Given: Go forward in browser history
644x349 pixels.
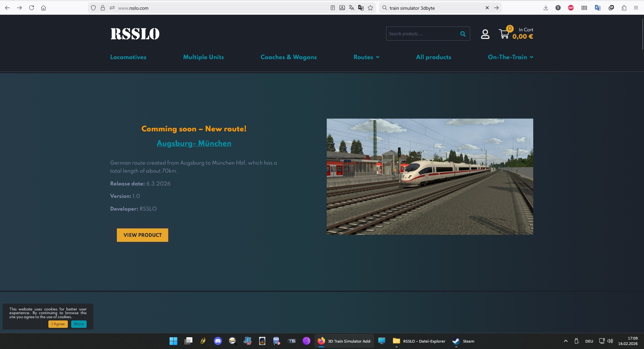Looking at the screenshot, I should [x=19, y=8].
